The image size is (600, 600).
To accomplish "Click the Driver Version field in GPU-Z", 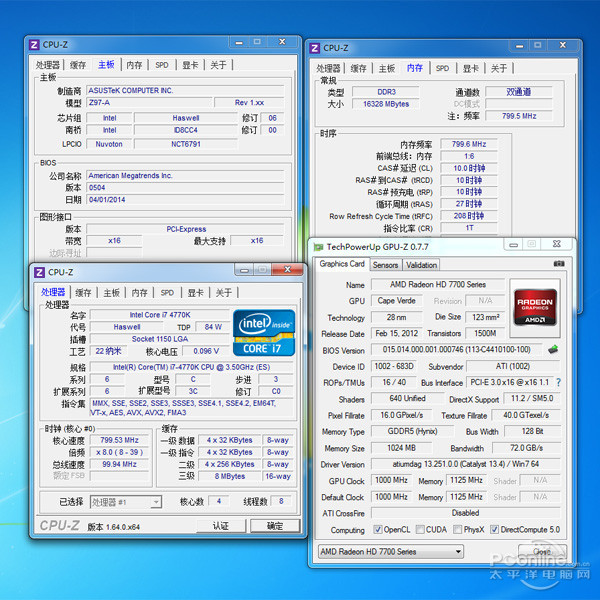I will tap(466, 464).
